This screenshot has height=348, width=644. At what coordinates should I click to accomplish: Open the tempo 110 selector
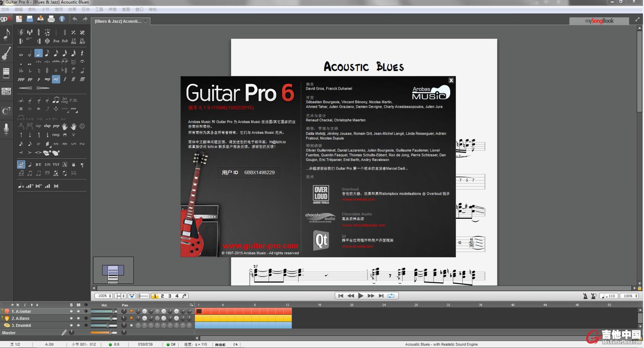coord(608,296)
